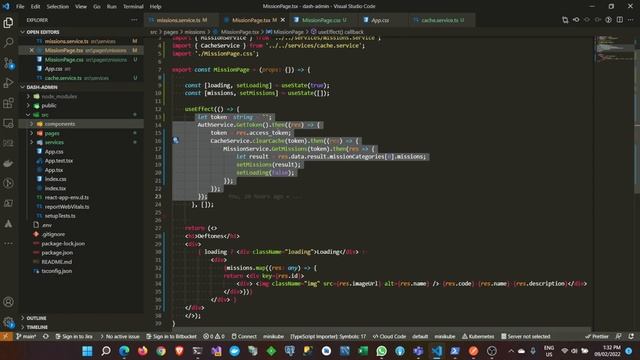
Task: Open Firefox from taskbar
Action: pos(142,351)
